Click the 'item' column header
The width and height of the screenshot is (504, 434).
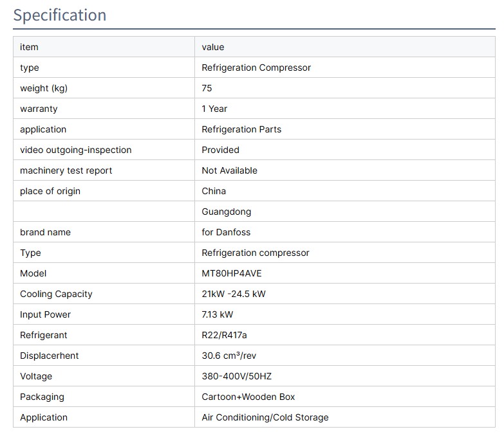coord(29,47)
